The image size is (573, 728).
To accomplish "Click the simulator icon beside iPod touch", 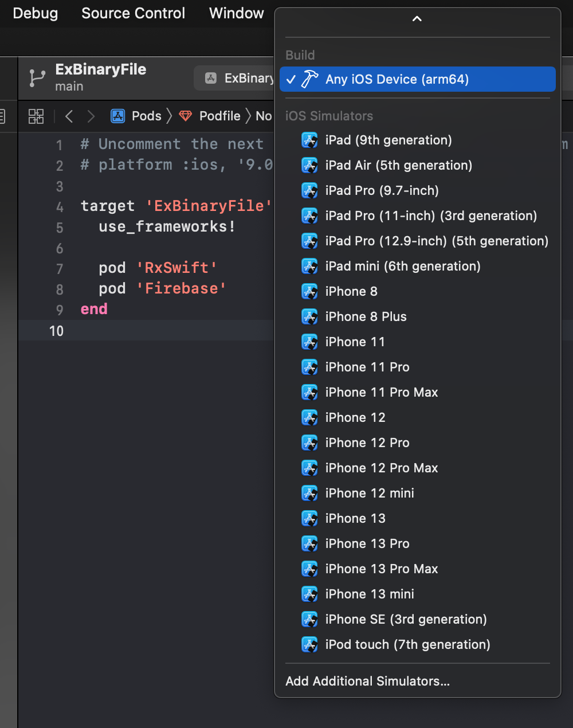I will [309, 644].
